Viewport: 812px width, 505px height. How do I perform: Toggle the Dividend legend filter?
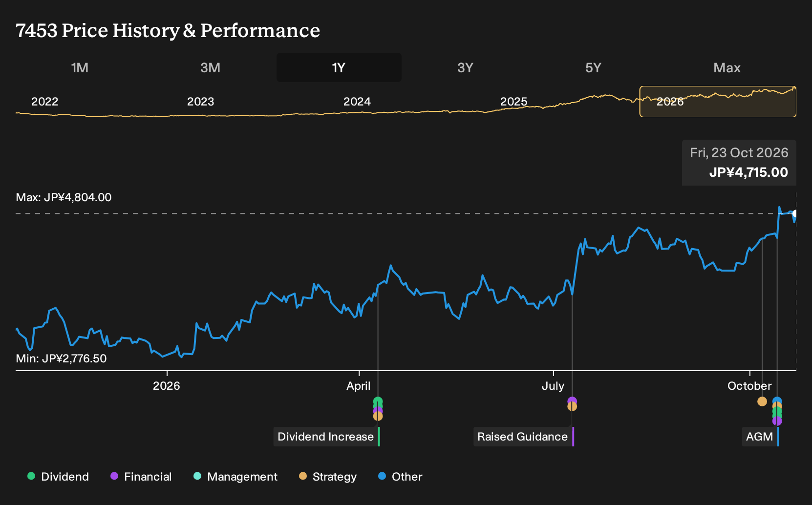point(58,476)
